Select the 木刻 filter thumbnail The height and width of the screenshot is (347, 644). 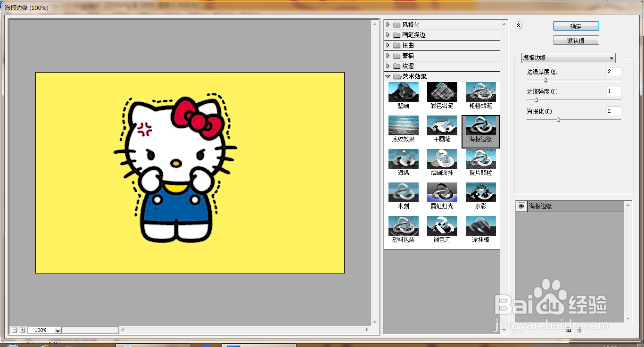(x=403, y=196)
